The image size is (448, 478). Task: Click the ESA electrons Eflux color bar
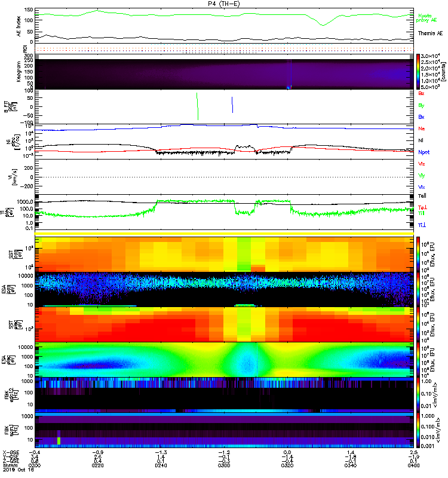(418, 360)
